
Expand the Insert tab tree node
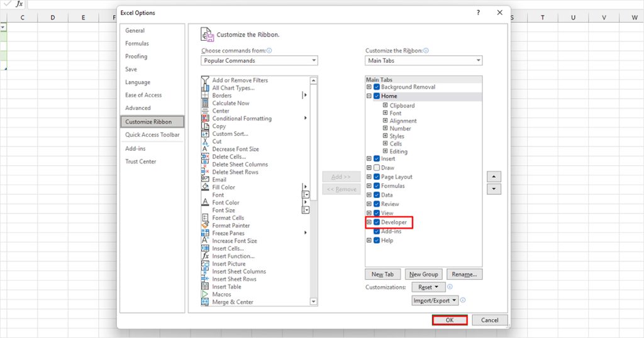pyautogui.click(x=369, y=159)
